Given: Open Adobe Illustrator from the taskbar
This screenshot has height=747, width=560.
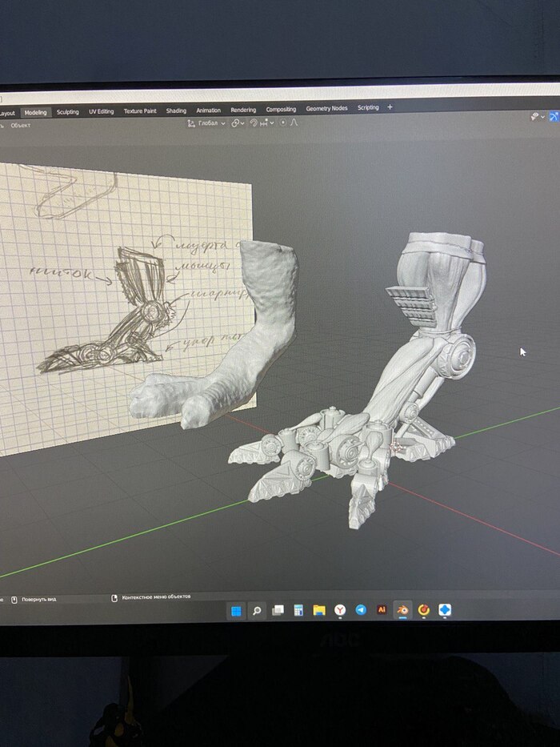Looking at the screenshot, I should pyautogui.click(x=382, y=609).
